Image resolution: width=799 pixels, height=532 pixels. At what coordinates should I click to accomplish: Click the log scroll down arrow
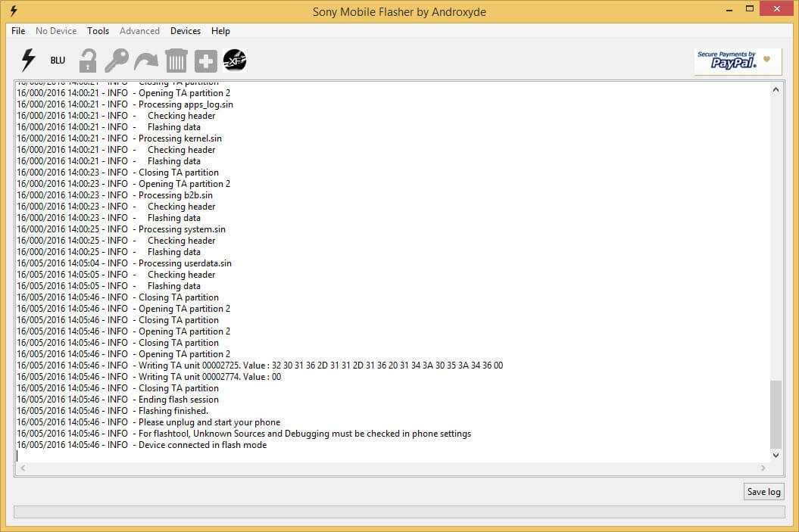776,456
